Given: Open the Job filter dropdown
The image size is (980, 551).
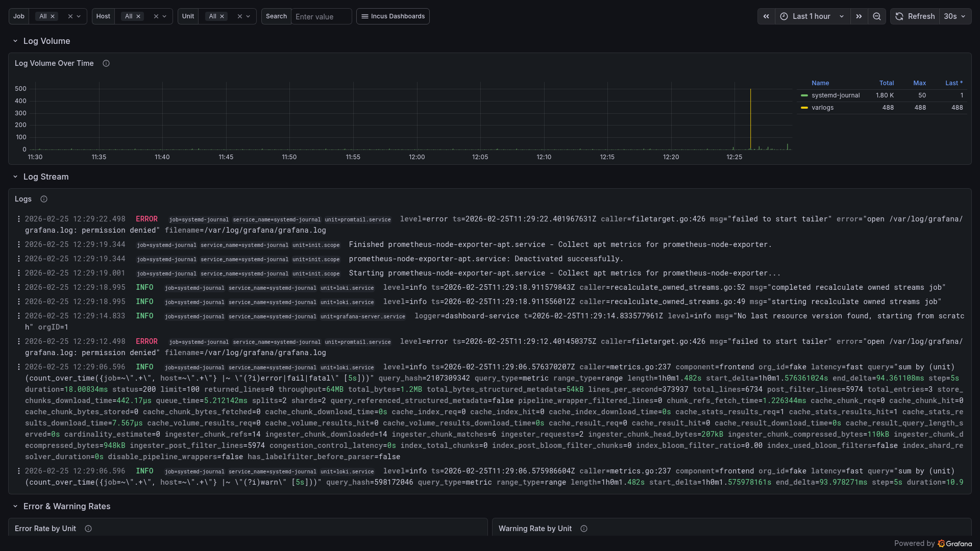Looking at the screenshot, I should coord(79,16).
